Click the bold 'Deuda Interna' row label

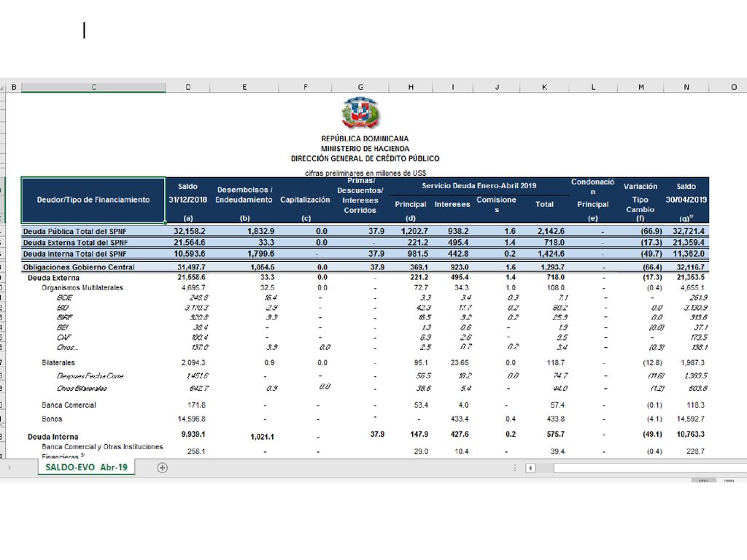click(53, 437)
